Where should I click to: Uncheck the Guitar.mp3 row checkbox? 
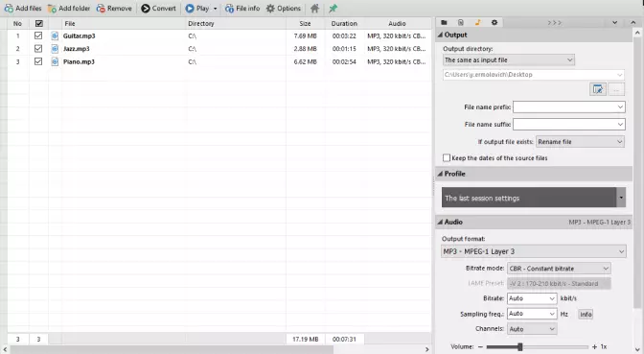point(38,35)
